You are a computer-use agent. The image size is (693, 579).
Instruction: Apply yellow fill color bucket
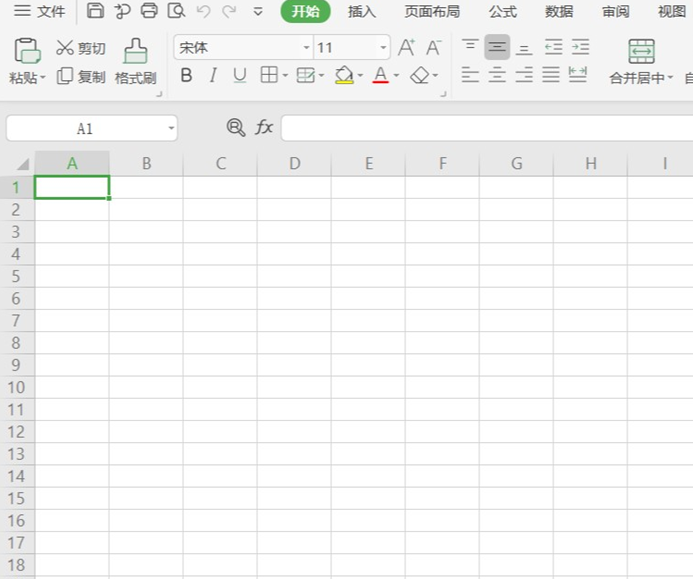point(344,75)
